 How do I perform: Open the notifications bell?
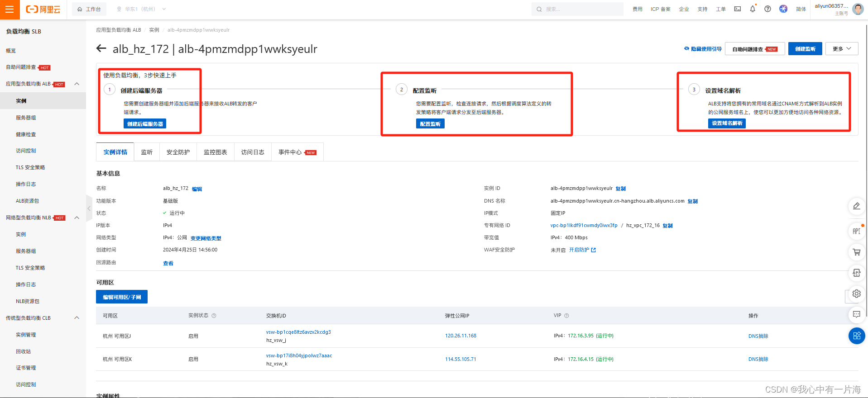[x=753, y=9]
